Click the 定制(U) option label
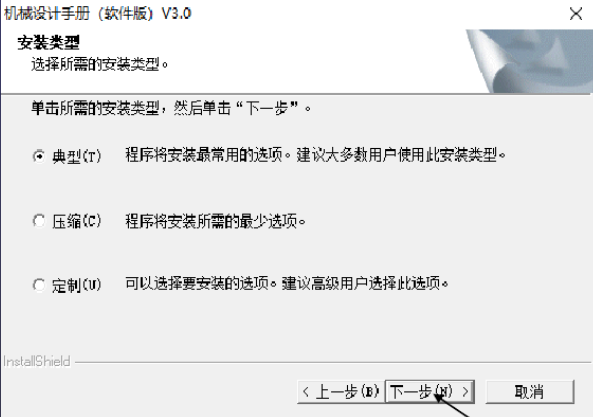This screenshot has width=593, height=417. coord(77,285)
